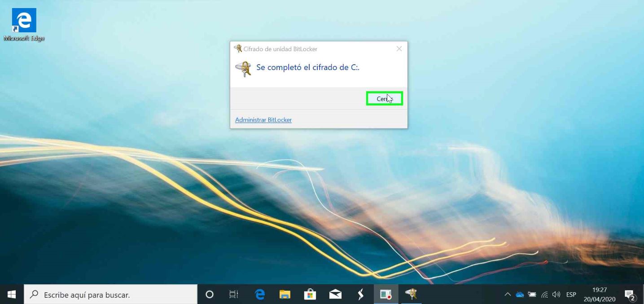This screenshot has width=644, height=304.
Task: Open File Explorer from the taskbar
Action: click(x=285, y=295)
